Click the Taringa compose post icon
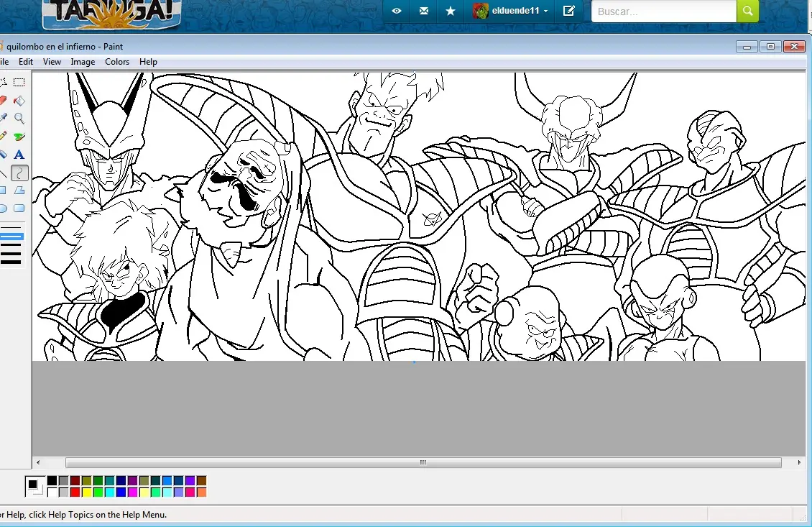812x527 pixels. point(568,10)
